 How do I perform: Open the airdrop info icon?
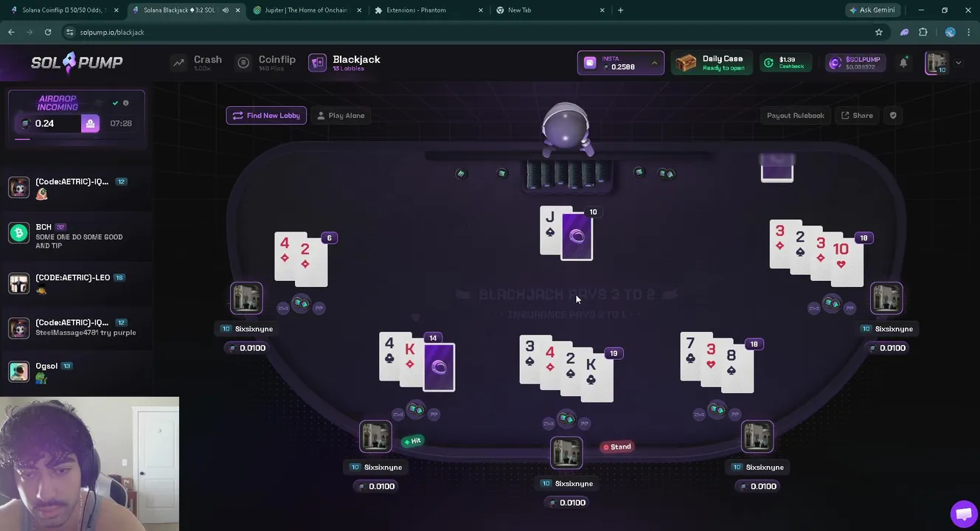click(126, 103)
